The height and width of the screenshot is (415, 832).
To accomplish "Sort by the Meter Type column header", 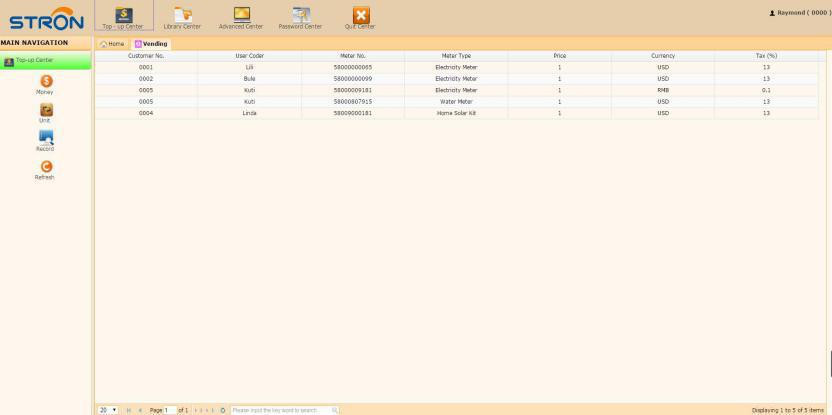I will (456, 55).
